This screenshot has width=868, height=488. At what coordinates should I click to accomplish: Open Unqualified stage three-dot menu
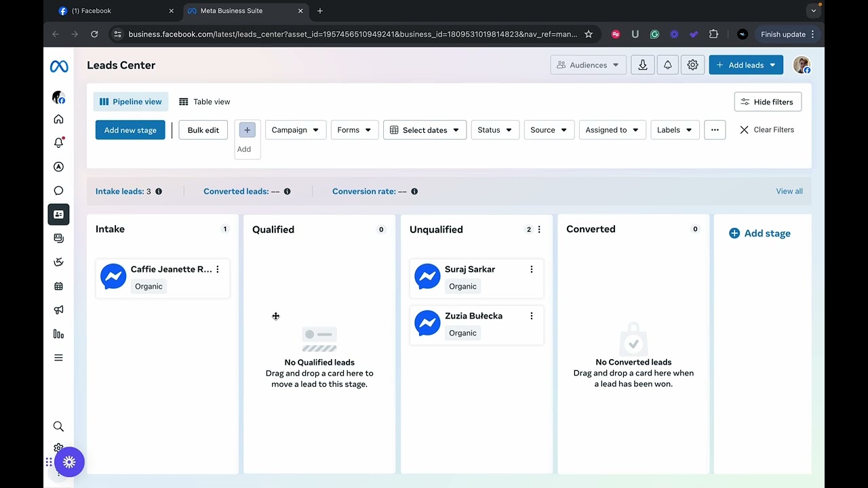click(539, 229)
